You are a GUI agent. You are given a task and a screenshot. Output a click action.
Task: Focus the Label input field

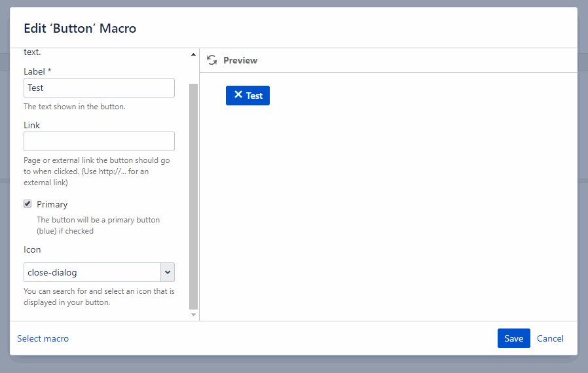(99, 88)
